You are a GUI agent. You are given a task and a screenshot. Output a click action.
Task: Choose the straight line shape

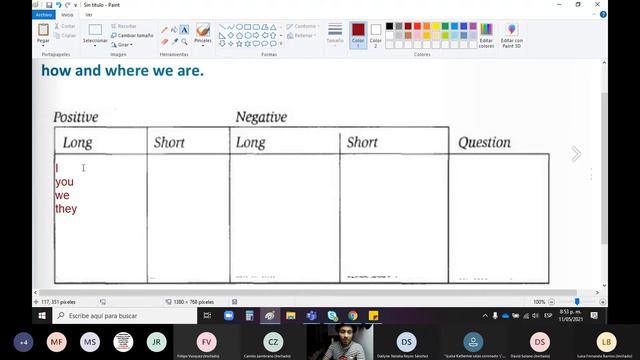[222, 27]
